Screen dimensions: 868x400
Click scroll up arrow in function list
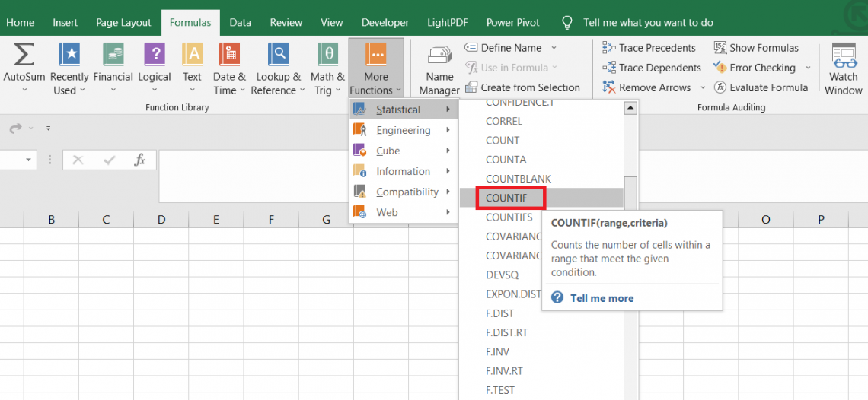pyautogui.click(x=630, y=108)
